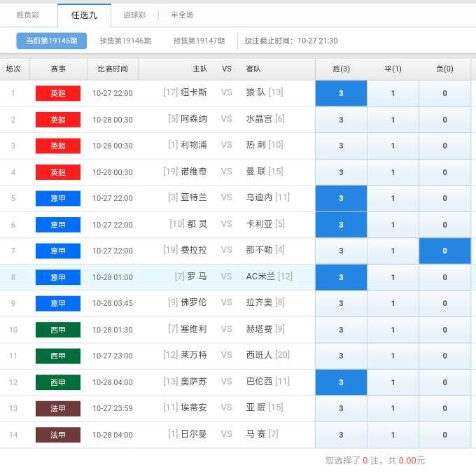Select win 3 for 诺维奇 vs 曼联
Viewport: 476px width, 474px height.
coord(341,172)
